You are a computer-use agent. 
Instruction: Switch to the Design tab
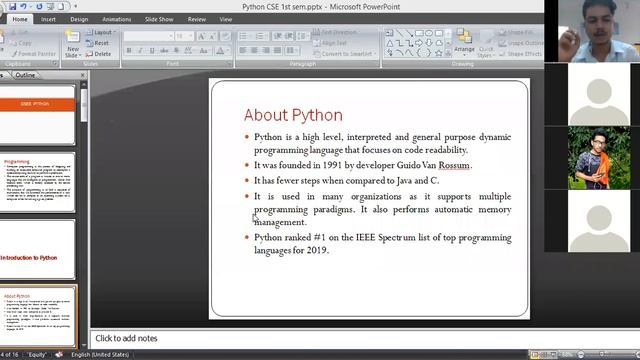coord(79,19)
